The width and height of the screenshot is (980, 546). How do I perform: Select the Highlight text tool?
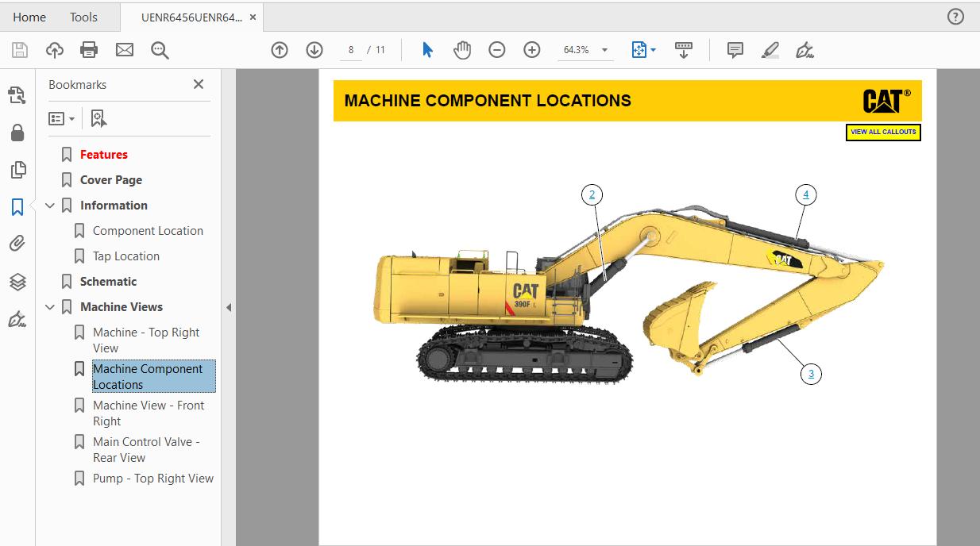point(770,49)
